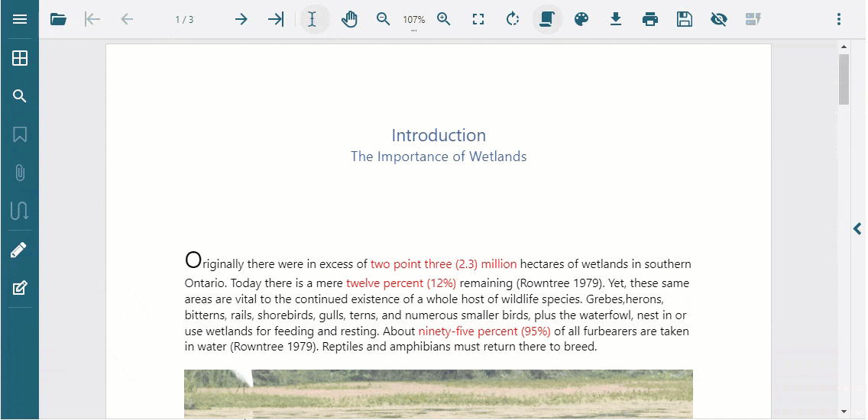Click the scrollbar down arrow

pos(844,412)
